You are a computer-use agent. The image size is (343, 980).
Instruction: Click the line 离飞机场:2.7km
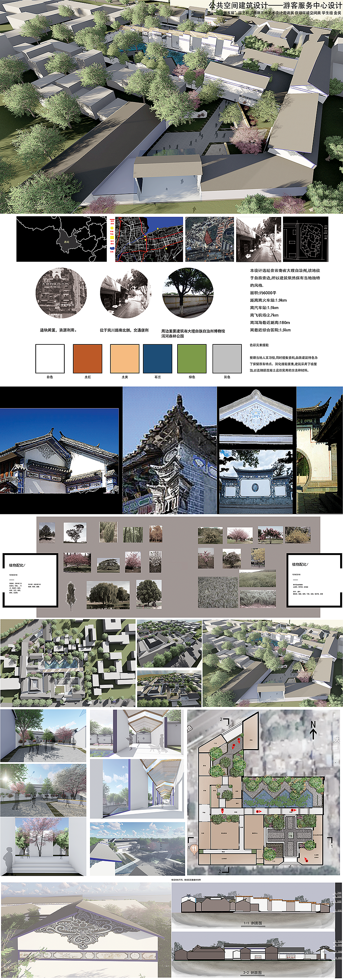pos(264,315)
